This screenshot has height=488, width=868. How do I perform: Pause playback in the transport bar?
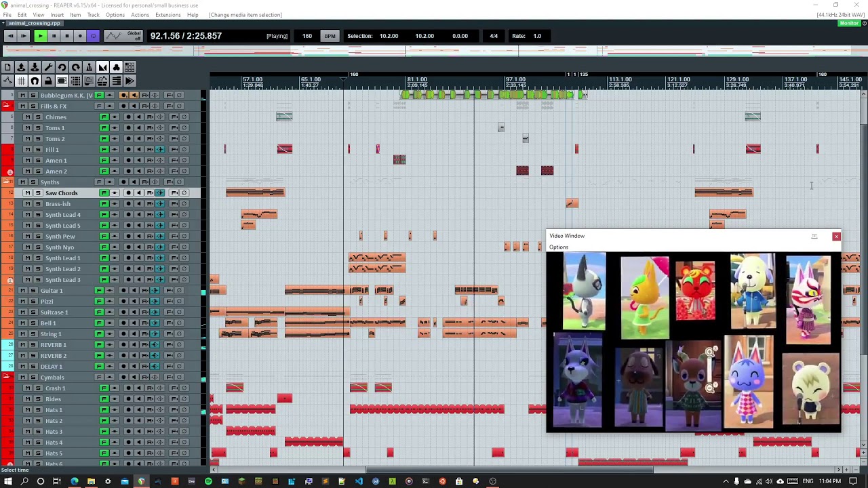[x=54, y=36]
